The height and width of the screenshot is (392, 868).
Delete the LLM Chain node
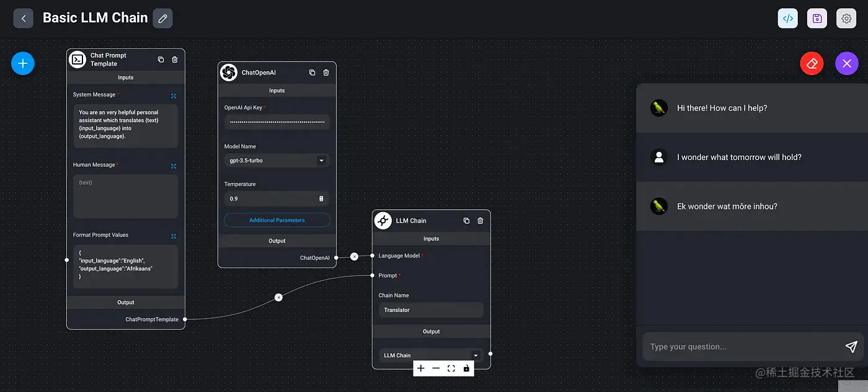pyautogui.click(x=480, y=221)
